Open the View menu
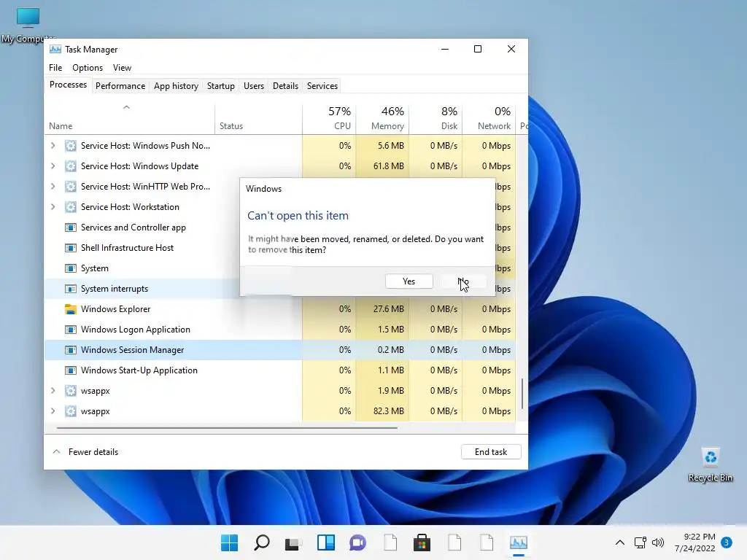 (122, 68)
